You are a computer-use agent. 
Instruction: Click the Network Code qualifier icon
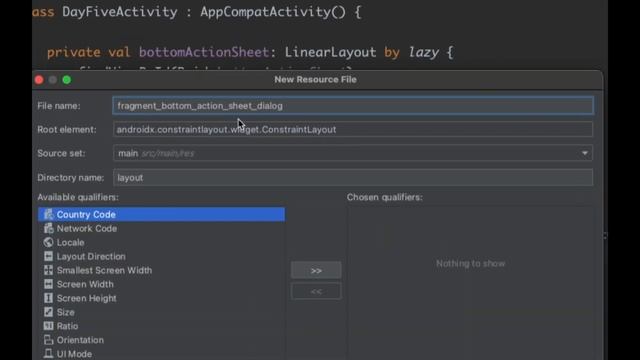pos(49,228)
